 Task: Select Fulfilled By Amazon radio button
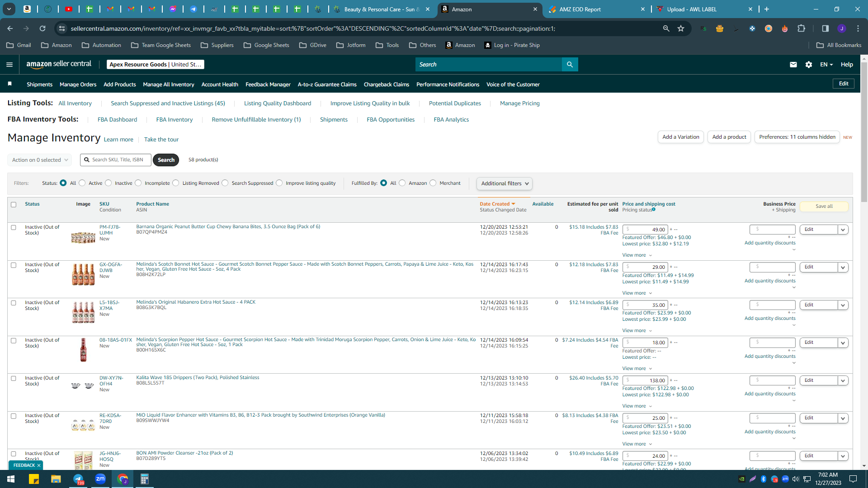(402, 183)
